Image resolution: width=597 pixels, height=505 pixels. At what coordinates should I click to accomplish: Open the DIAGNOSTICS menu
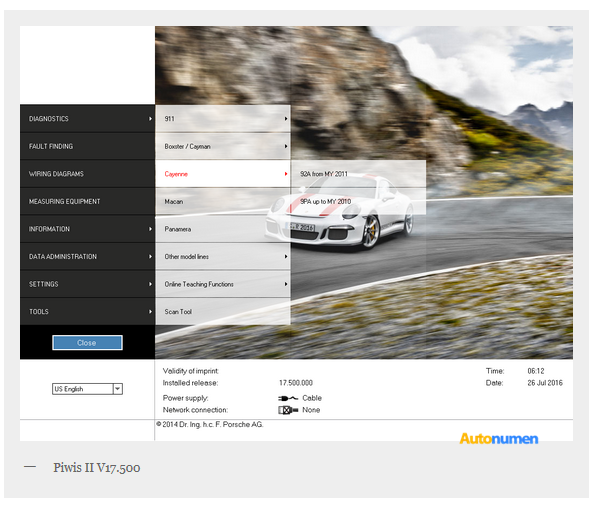[87, 119]
